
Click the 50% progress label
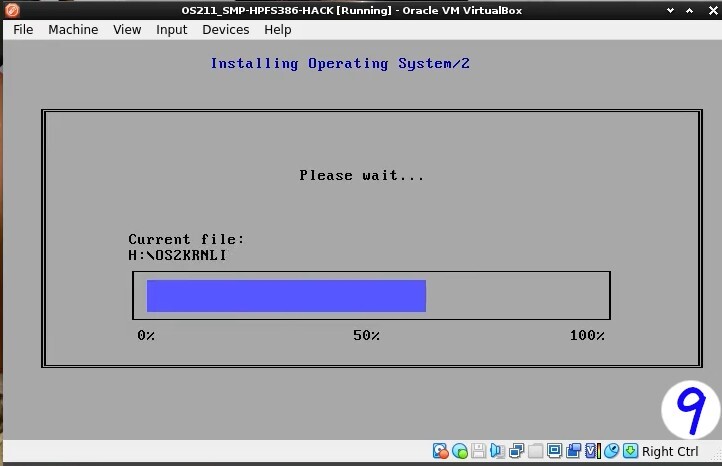(x=366, y=335)
